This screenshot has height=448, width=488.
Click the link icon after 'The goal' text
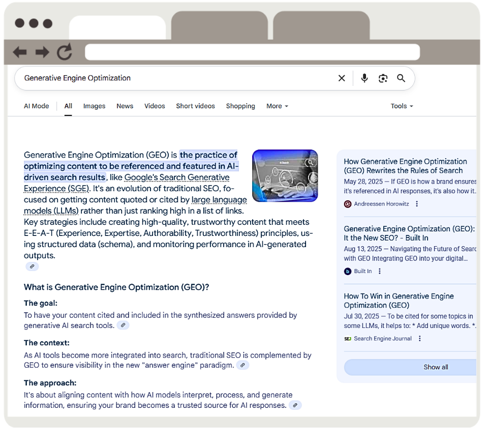123,325
